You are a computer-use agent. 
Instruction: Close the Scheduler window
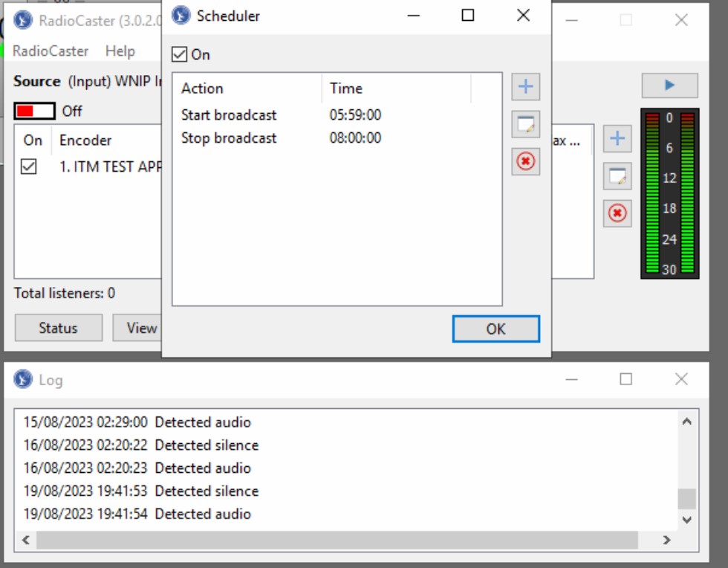(523, 16)
